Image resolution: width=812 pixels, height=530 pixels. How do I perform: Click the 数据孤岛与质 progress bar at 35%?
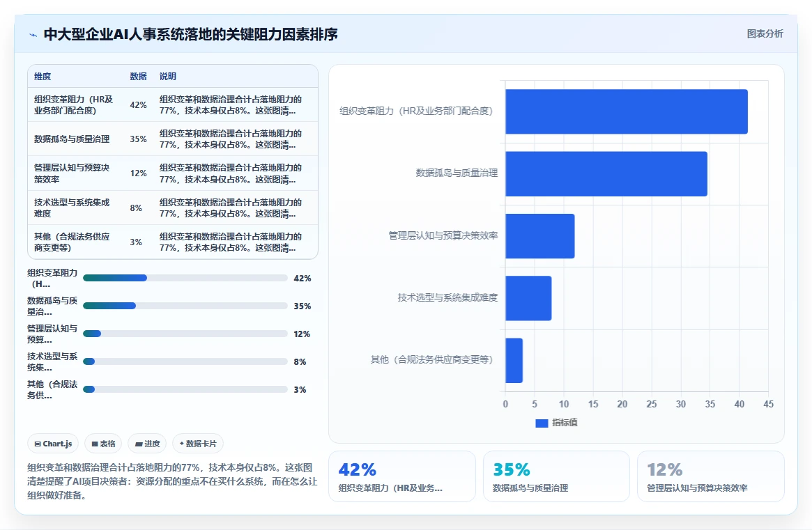click(185, 306)
